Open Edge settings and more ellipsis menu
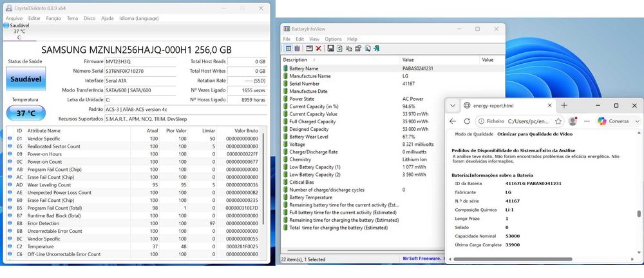The height and width of the screenshot is (278, 644). (x=587, y=121)
